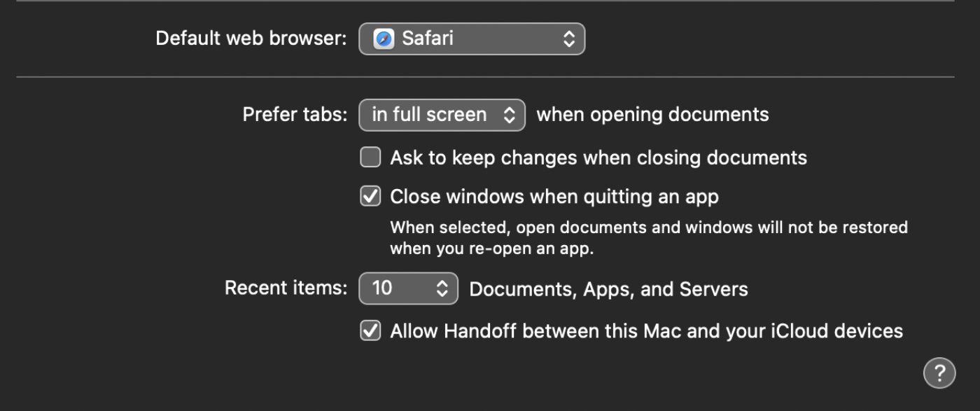Click the Recent items popup chevron arrows
This screenshot has width=980, height=411.
click(442, 288)
